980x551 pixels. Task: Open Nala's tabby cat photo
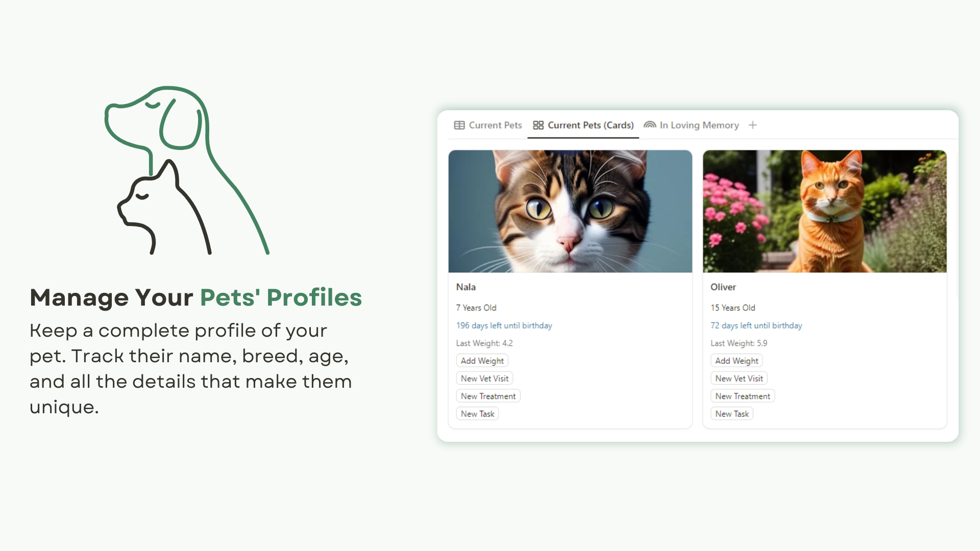[x=570, y=211]
